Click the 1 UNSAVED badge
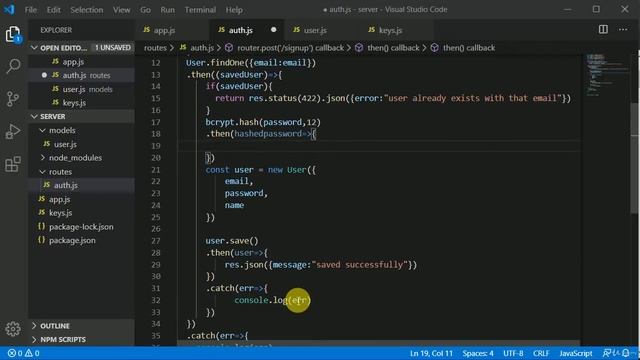This screenshot has height=360, width=640. [x=113, y=48]
